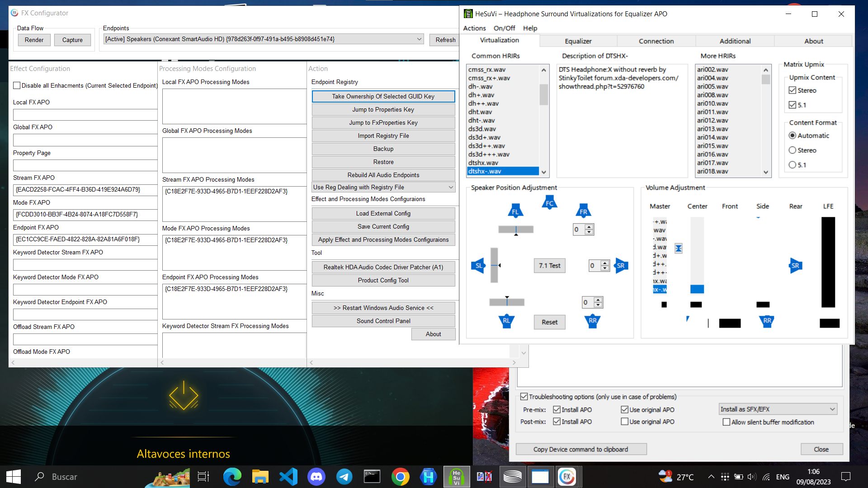Toggle Disable all Enhancements checkbox
The height and width of the screenshot is (488, 868).
coord(17,85)
